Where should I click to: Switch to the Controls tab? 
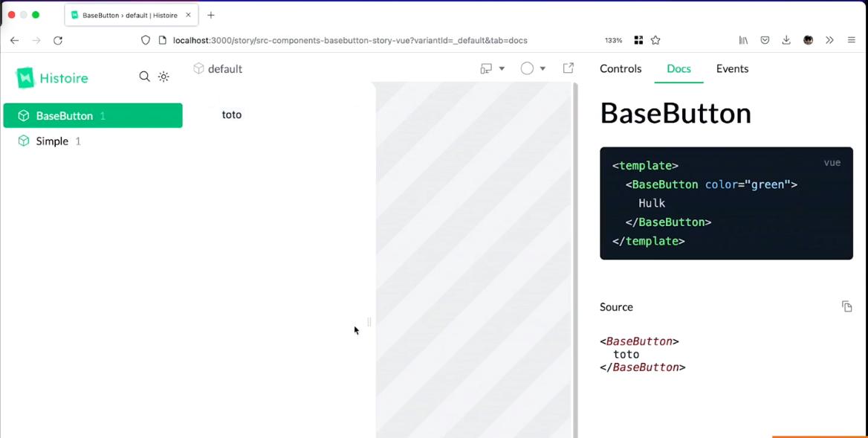click(621, 68)
